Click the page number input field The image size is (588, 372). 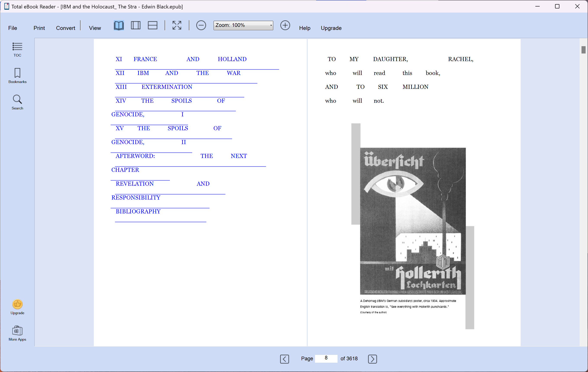click(326, 358)
